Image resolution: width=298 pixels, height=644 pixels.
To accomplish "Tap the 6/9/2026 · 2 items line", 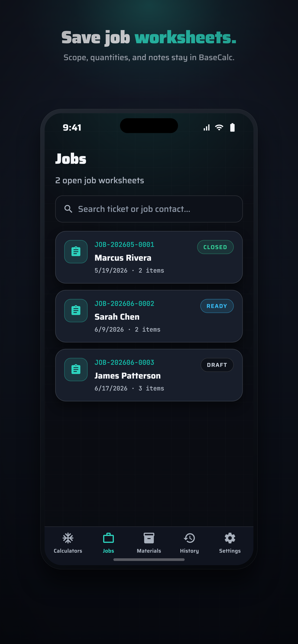I will (127, 329).
